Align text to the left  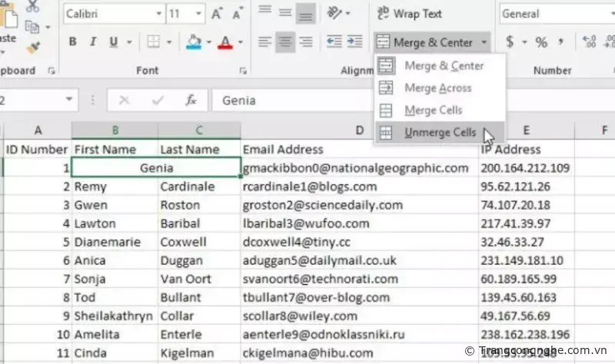pos(265,42)
